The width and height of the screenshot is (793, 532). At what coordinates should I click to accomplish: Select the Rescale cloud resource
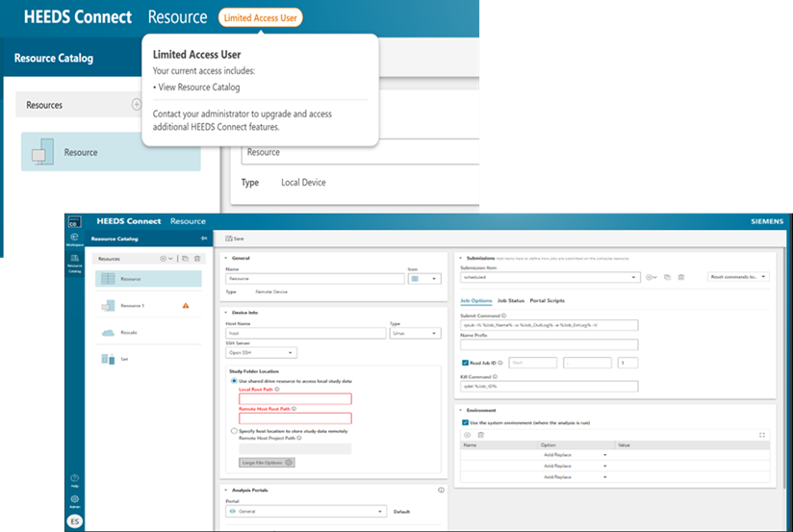pyautogui.click(x=148, y=332)
